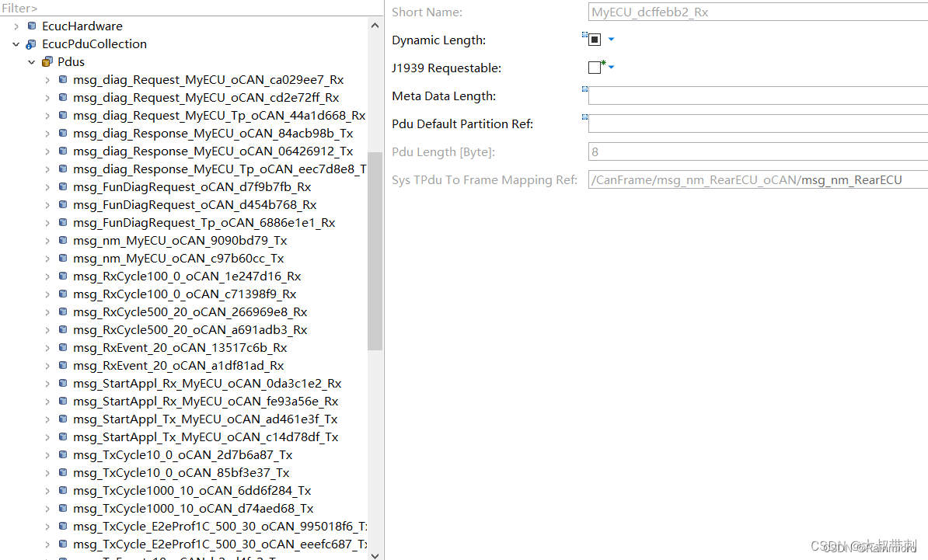Click icon of msg_TxCycle_E2eProf1C_500_30_oCAN_995018f6
Screen dimensions: 928x560
click(x=63, y=526)
